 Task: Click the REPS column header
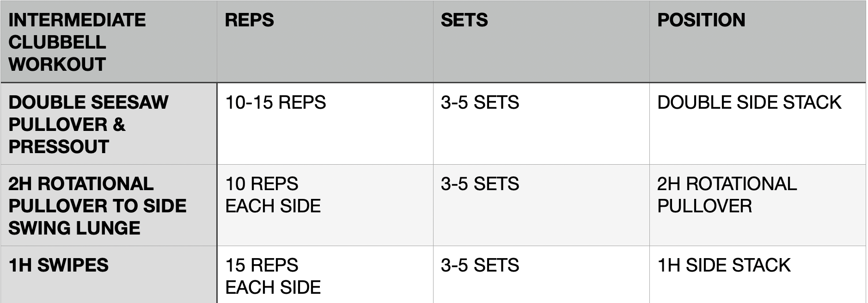(325, 42)
